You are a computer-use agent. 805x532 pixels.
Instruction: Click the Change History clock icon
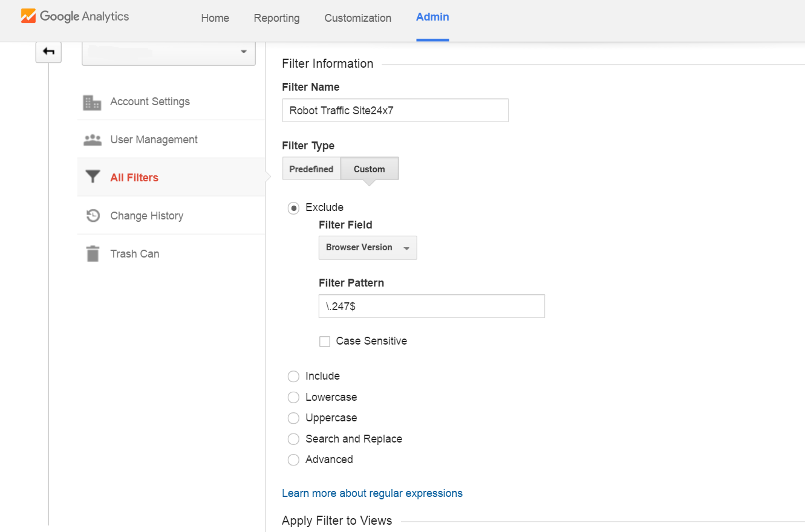pos(92,216)
